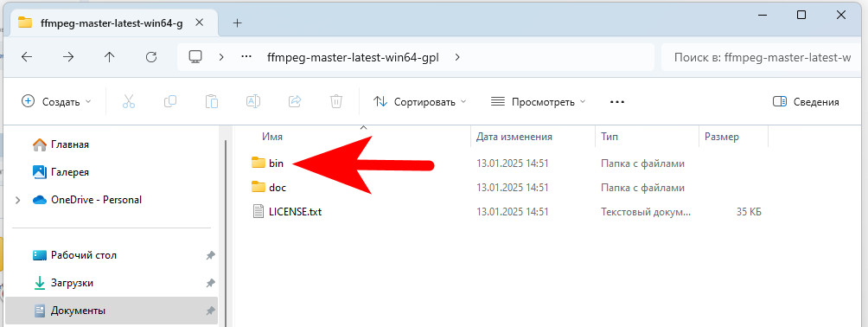Toggle the Сведения details pane
This screenshot has height=327, width=868.
click(x=806, y=102)
